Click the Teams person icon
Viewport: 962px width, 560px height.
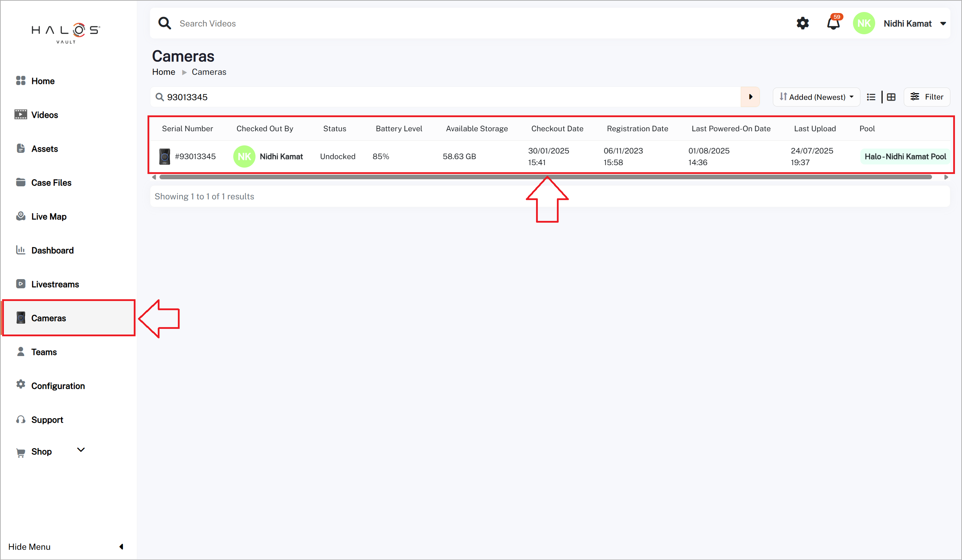(20, 351)
